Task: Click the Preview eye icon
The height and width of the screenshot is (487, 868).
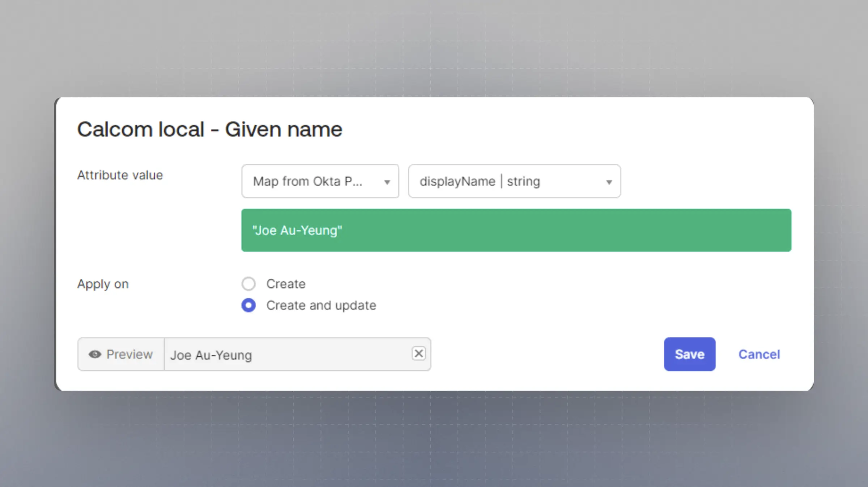Action: (x=95, y=354)
